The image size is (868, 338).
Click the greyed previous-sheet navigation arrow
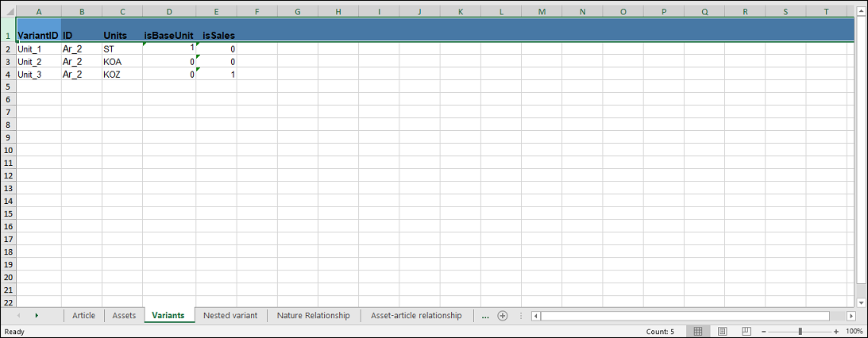(18, 315)
